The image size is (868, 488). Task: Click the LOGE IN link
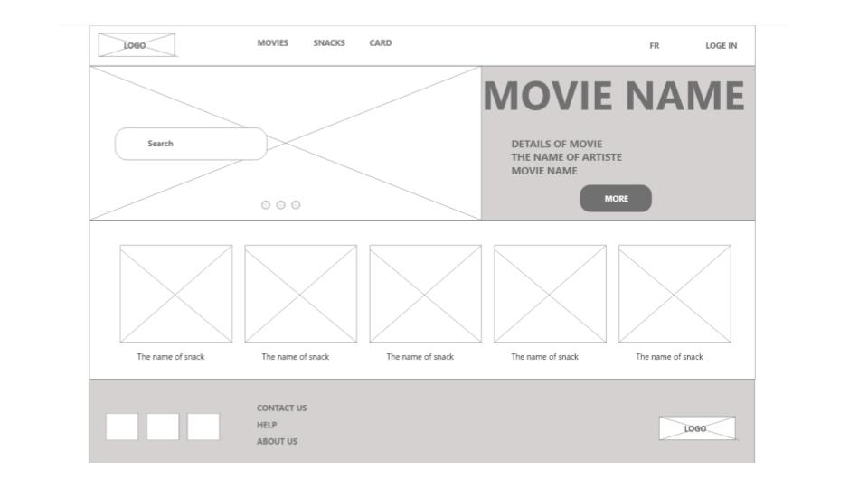tap(721, 46)
